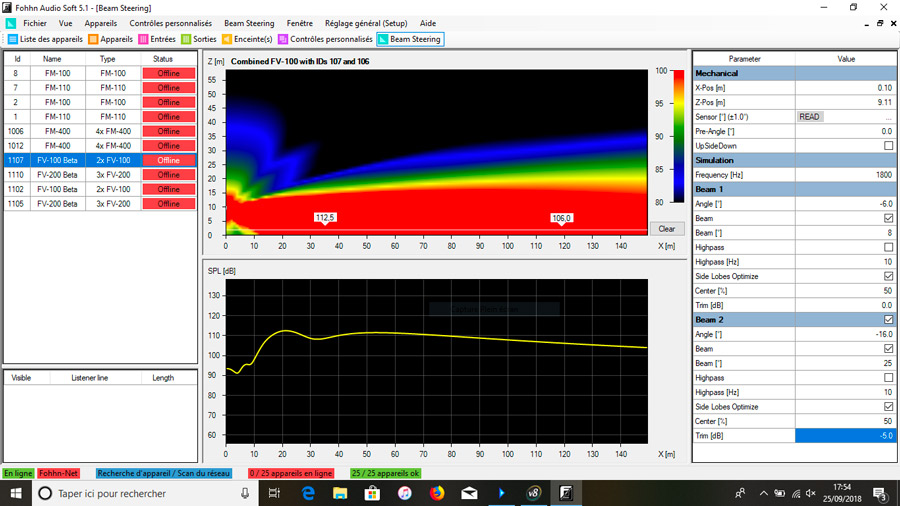Select device row 1107 FV-100 Beta
Image resolution: width=900 pixels, height=506 pixels.
pyautogui.click(x=100, y=160)
